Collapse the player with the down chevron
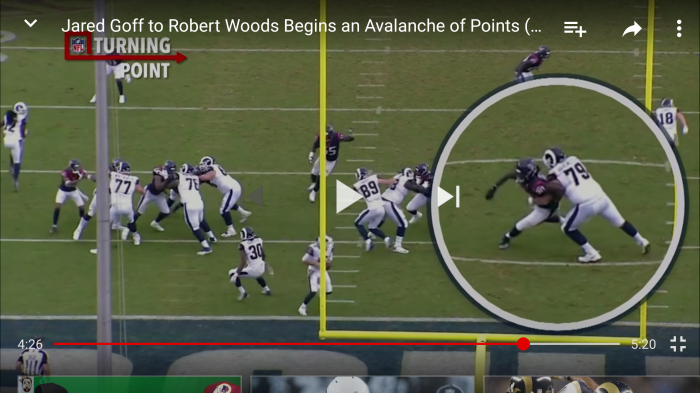The height and width of the screenshot is (393, 700). coord(30,23)
